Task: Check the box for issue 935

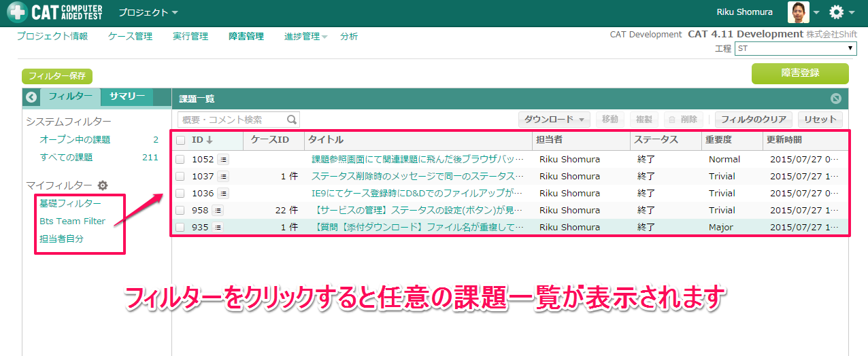Action: coord(180,228)
